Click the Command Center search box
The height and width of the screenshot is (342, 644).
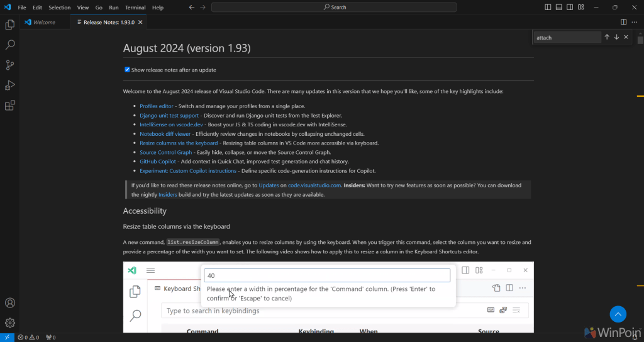[x=334, y=8]
